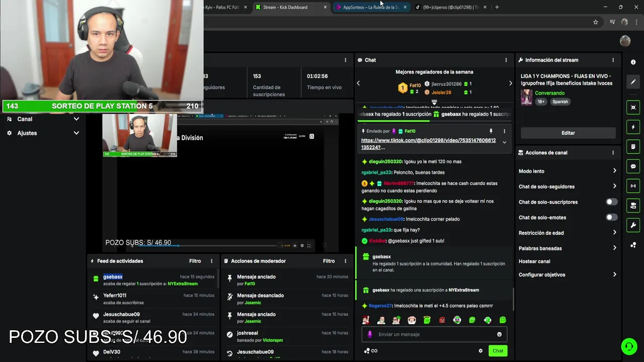
Task: Enter fullscreen on video player
Action: click(x=309, y=246)
